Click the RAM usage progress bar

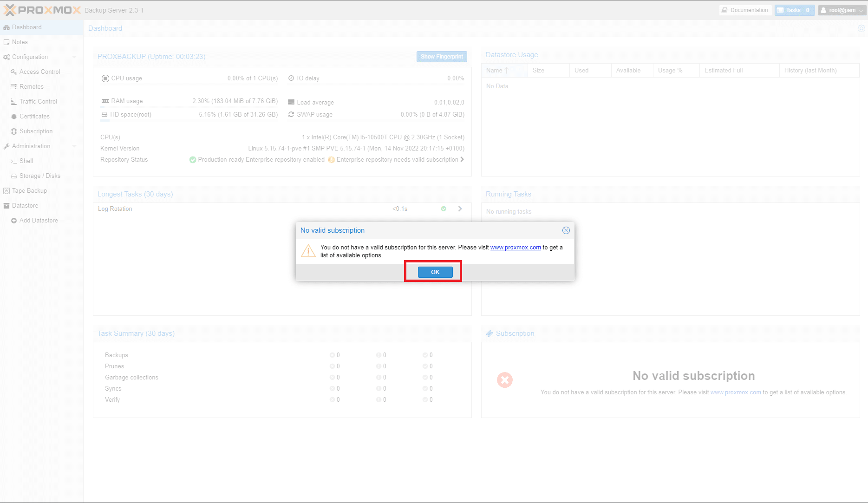pos(189,107)
